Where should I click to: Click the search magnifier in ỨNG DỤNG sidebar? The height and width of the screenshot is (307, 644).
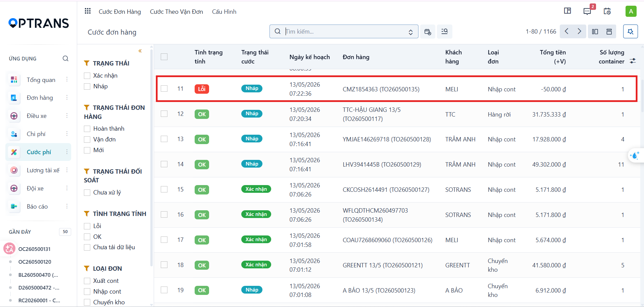tap(65, 58)
